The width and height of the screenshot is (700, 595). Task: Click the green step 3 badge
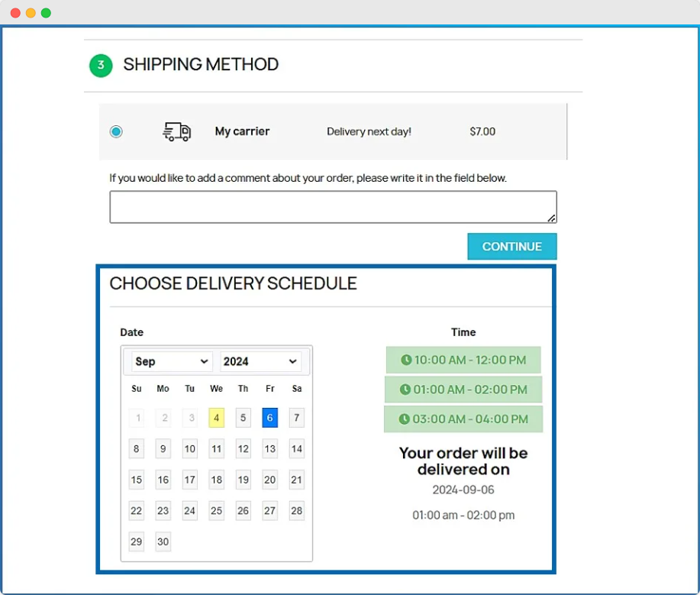(x=101, y=66)
